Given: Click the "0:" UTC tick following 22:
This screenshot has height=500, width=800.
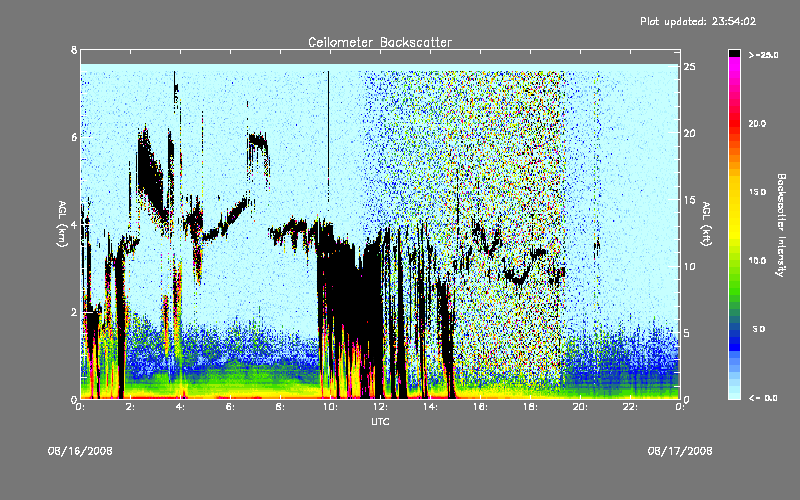Looking at the screenshot, I should 680,407.
